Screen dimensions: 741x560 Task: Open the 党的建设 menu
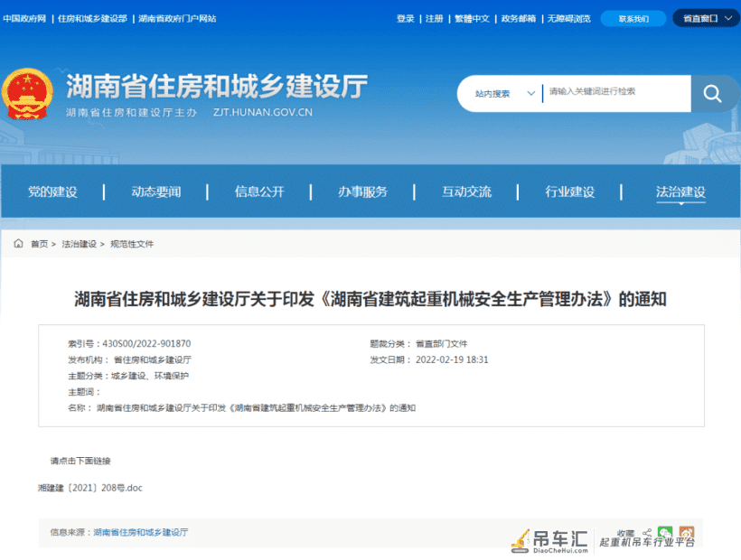pyautogui.click(x=52, y=191)
